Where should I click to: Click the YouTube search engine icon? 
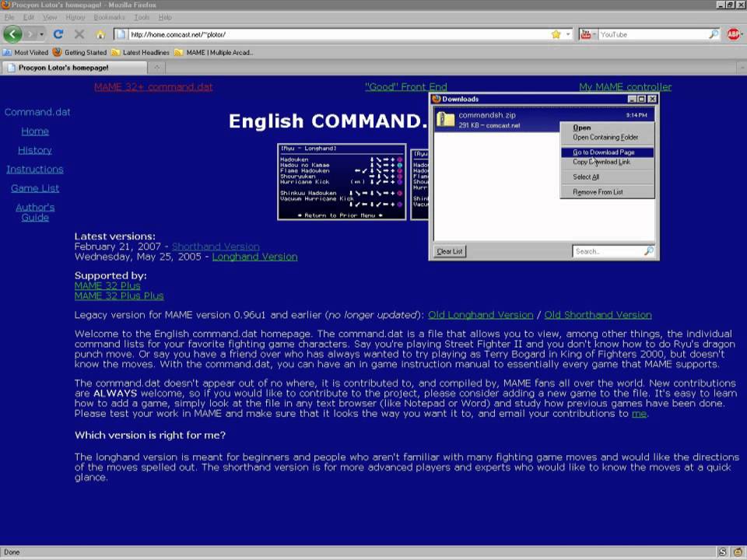(x=585, y=34)
